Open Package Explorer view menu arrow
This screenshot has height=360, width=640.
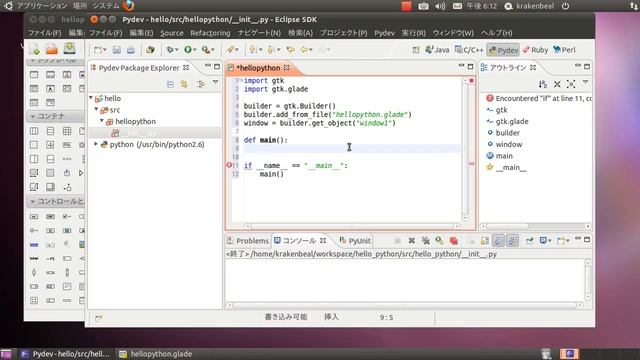point(216,83)
